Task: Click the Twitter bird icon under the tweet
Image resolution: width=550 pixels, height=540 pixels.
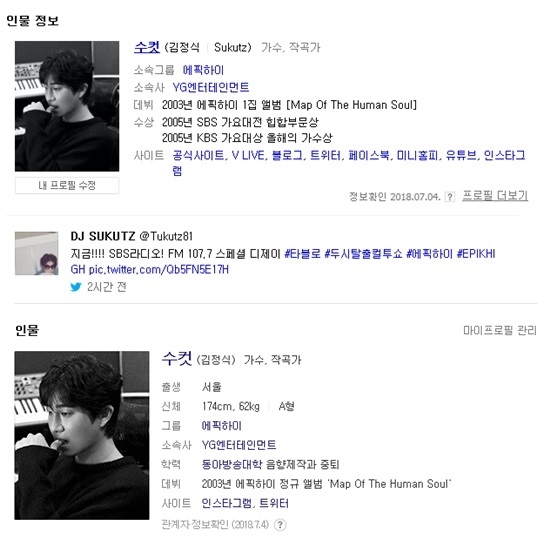Action: coord(76,287)
